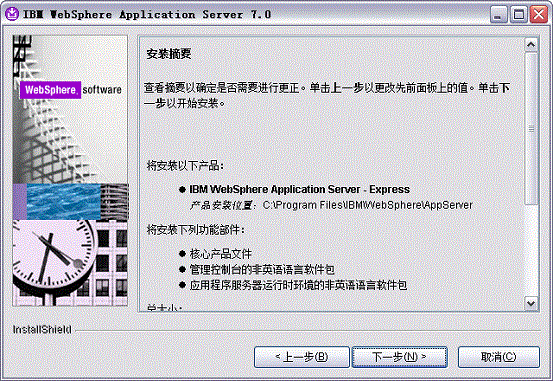The width and height of the screenshot is (554, 381).
Task: Click the scroll up arrow in the summary pane
Action: point(531,45)
